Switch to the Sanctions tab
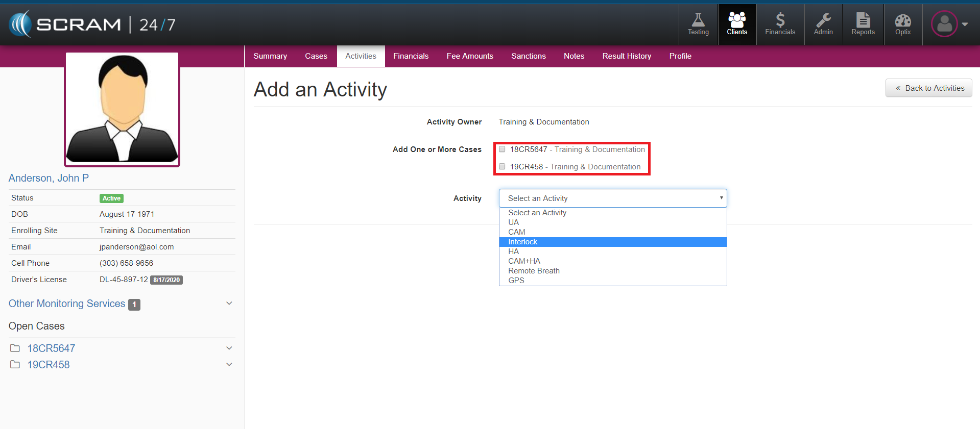 point(528,56)
